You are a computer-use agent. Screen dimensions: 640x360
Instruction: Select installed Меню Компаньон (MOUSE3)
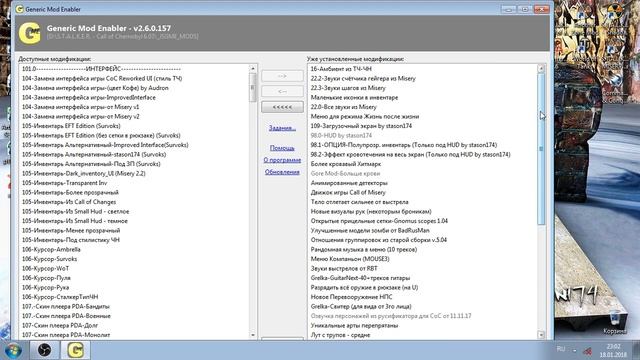coord(350,259)
